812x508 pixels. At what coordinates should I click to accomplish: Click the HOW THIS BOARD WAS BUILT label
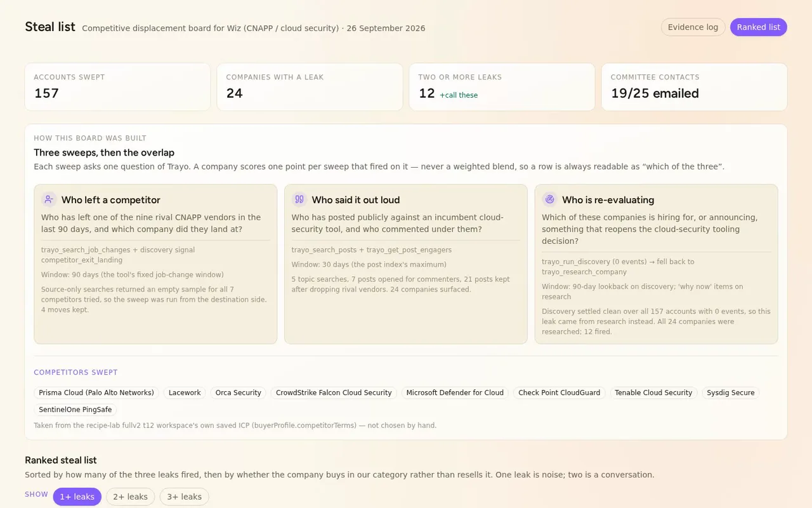(90, 138)
